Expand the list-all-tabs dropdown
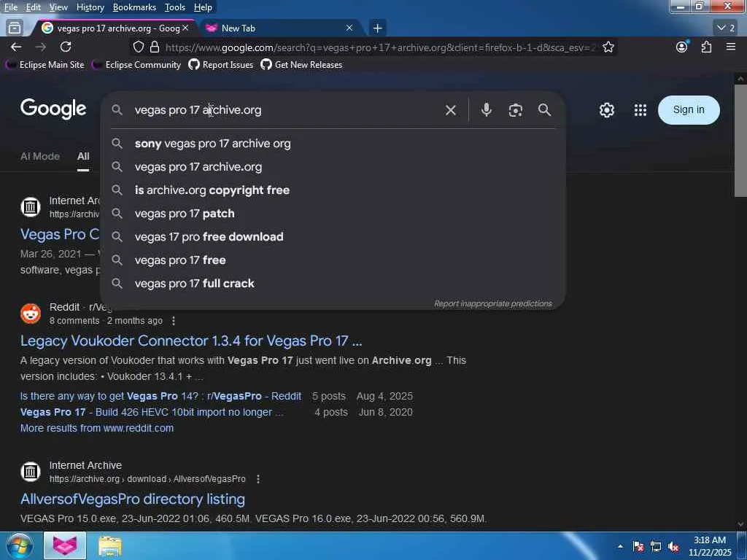 726,28
